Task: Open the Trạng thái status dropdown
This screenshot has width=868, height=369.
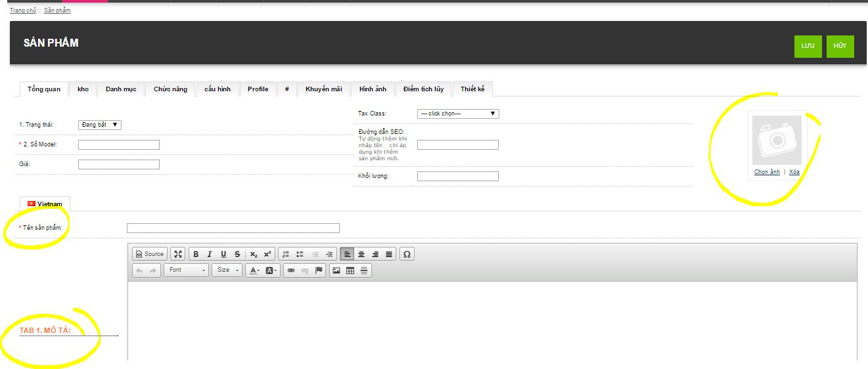Action: coord(100,125)
